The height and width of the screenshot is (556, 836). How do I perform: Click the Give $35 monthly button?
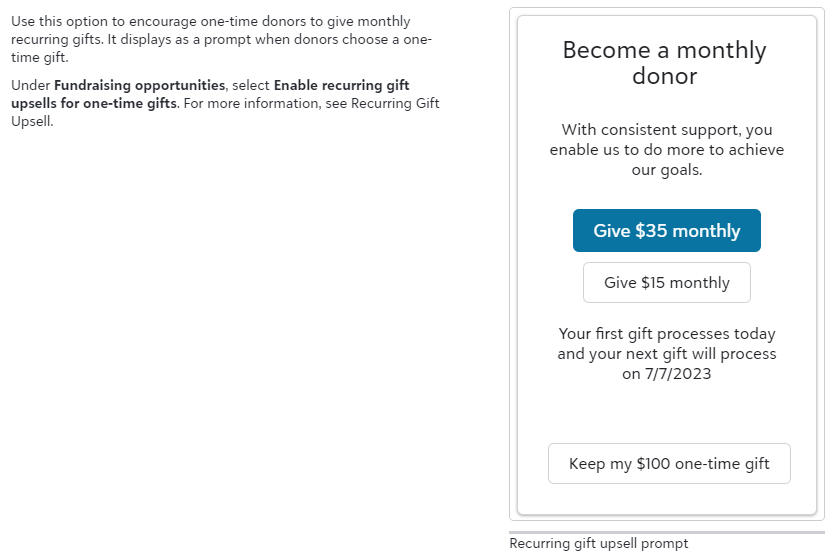(x=666, y=231)
